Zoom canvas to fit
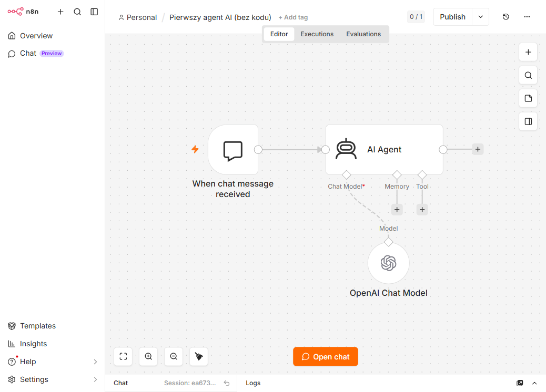546x392 pixels. [123, 356]
